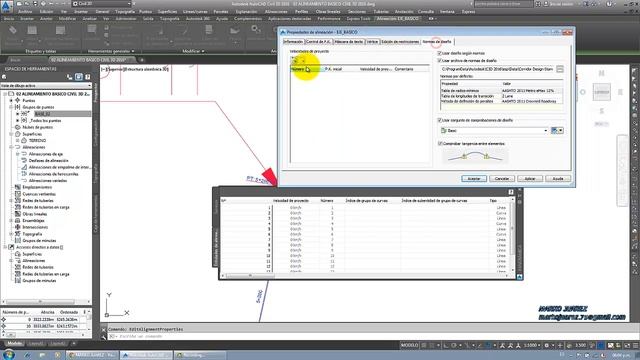The height and width of the screenshot is (360, 640).
Task: Click Windows Start orb on taskbar
Action: (x=9, y=354)
